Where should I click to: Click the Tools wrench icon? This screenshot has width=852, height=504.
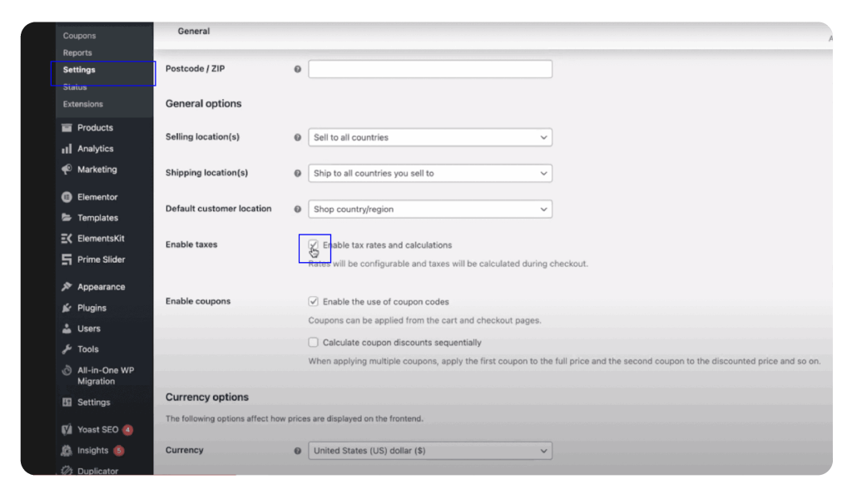pos(67,349)
